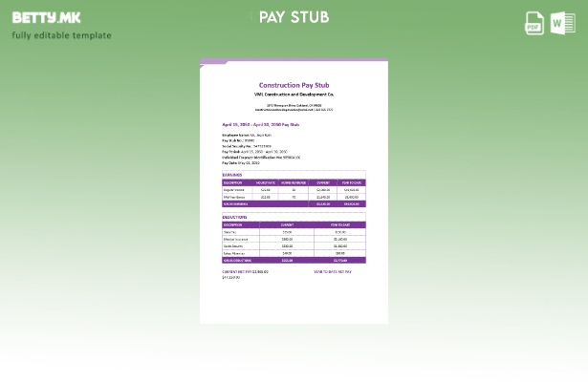Click the EARNINGS section label
The height and width of the screenshot is (382, 588).
[x=232, y=175]
